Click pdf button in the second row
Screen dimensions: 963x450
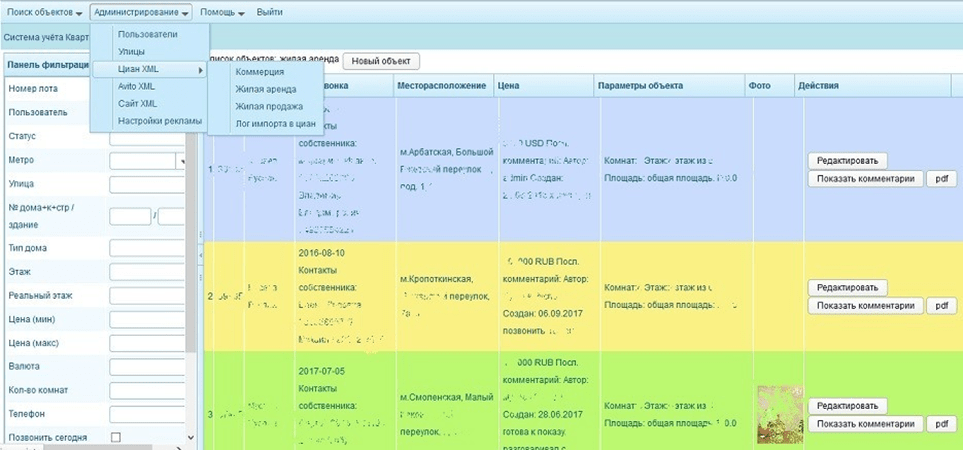click(x=940, y=306)
